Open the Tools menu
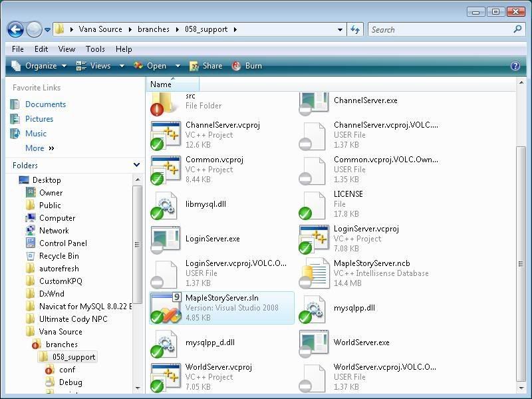Image resolution: width=532 pixels, height=399 pixels. click(x=95, y=49)
